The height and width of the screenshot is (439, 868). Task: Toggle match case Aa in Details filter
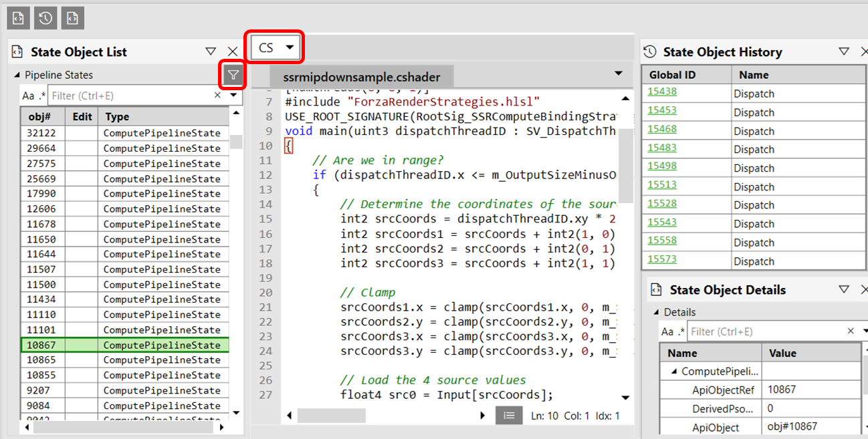coord(667,331)
